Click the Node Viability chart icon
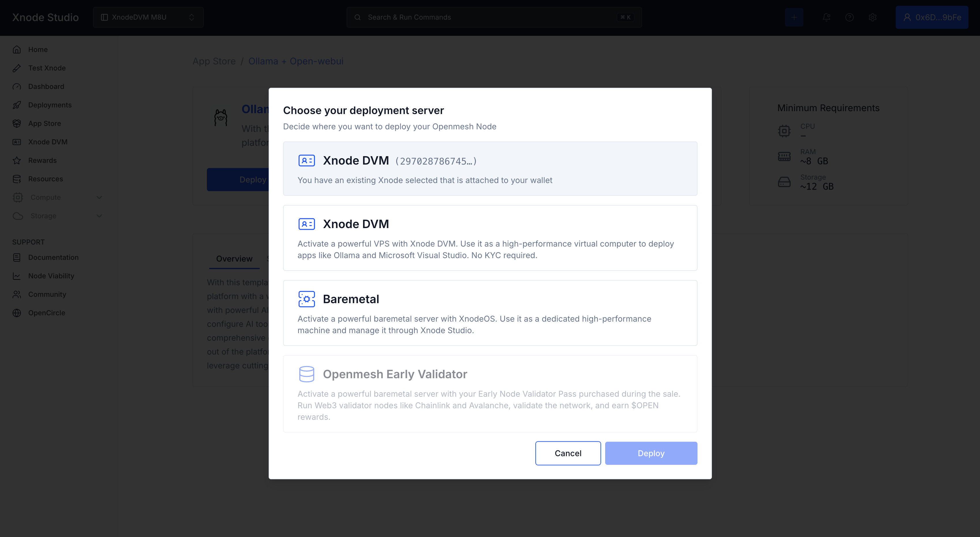Screen dimensions: 980x537 pyautogui.click(x=17, y=276)
